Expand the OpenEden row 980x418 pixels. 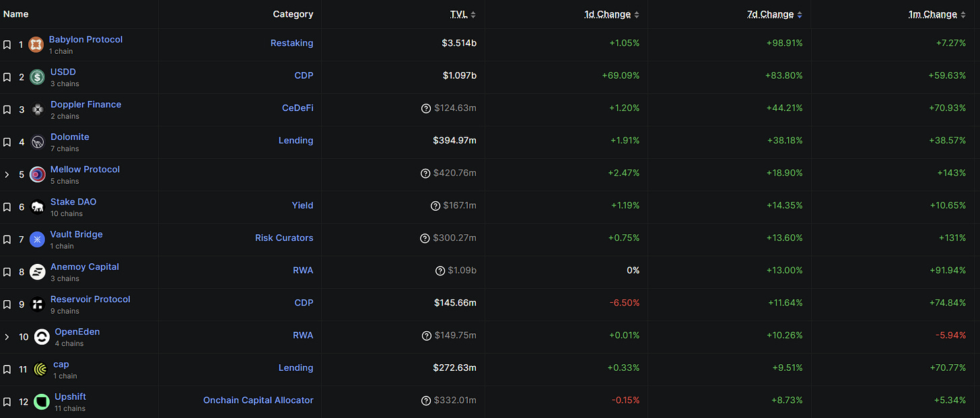click(x=7, y=337)
